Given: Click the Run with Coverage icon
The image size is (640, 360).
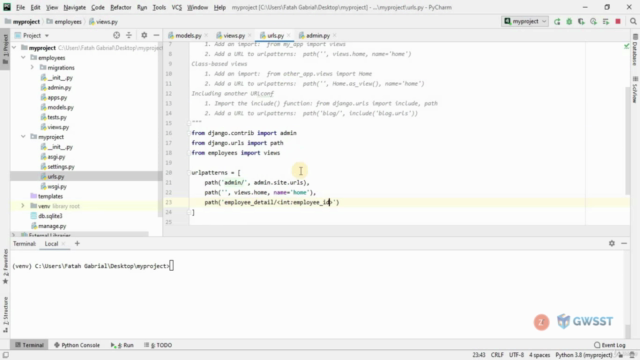Looking at the screenshot, I should (581, 22).
